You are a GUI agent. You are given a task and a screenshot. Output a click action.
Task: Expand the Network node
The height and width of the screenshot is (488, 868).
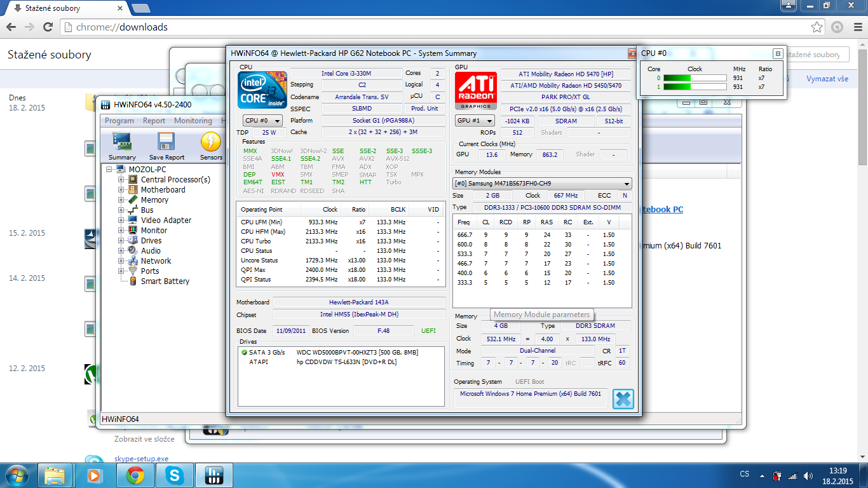[121, 261]
